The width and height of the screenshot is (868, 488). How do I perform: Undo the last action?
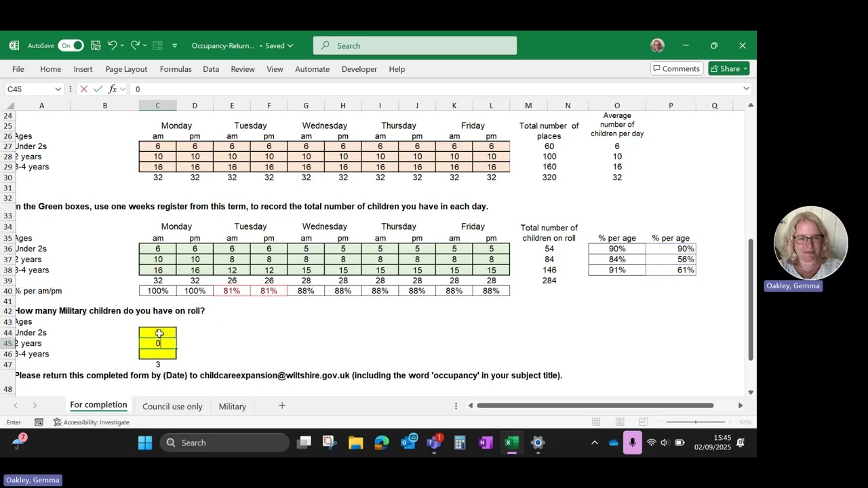(113, 45)
